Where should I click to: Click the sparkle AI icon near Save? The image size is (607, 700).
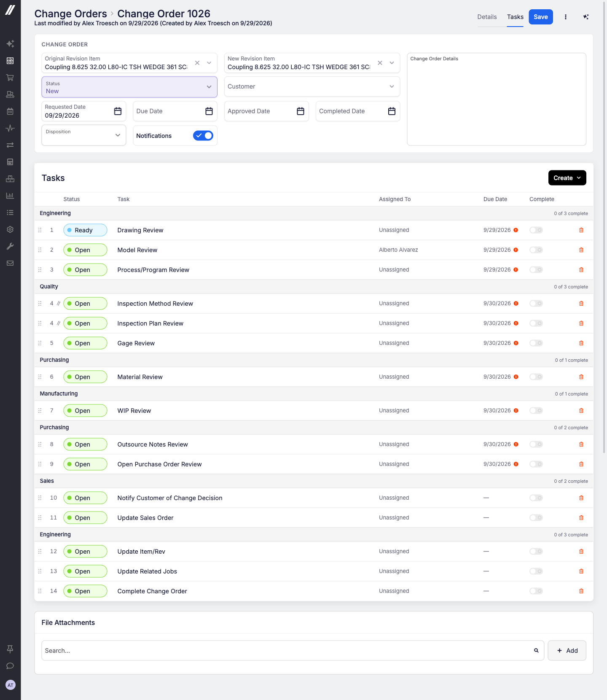(586, 17)
